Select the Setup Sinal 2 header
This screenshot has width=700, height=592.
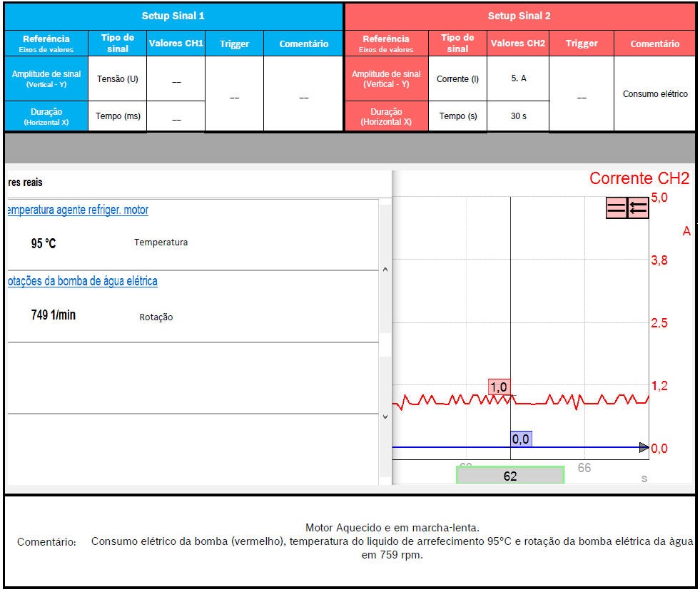tap(519, 16)
